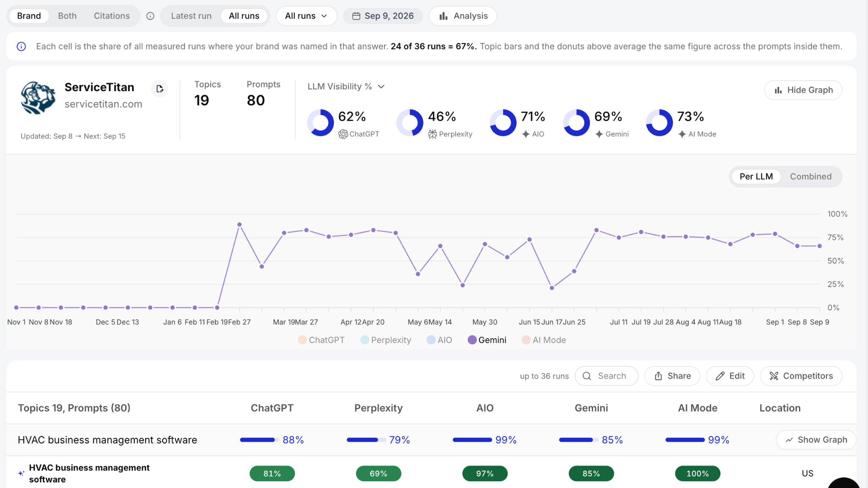This screenshot has height=488, width=868.
Task: Toggle the ChatGPT series in chart legend
Action: 321,340
